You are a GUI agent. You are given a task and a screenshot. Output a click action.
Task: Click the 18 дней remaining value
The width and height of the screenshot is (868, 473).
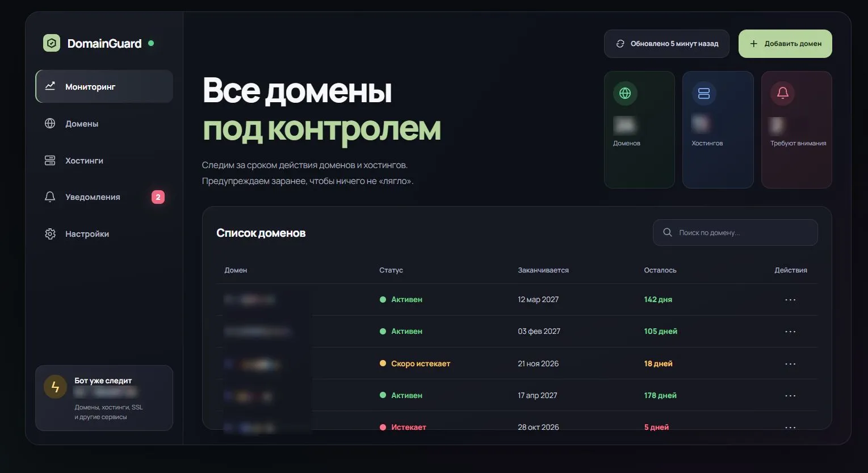(659, 363)
